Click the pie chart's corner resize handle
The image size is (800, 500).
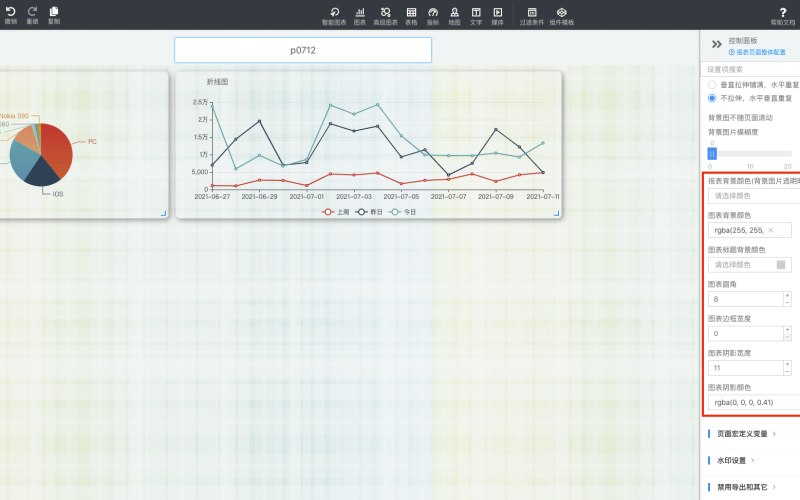coord(163,213)
